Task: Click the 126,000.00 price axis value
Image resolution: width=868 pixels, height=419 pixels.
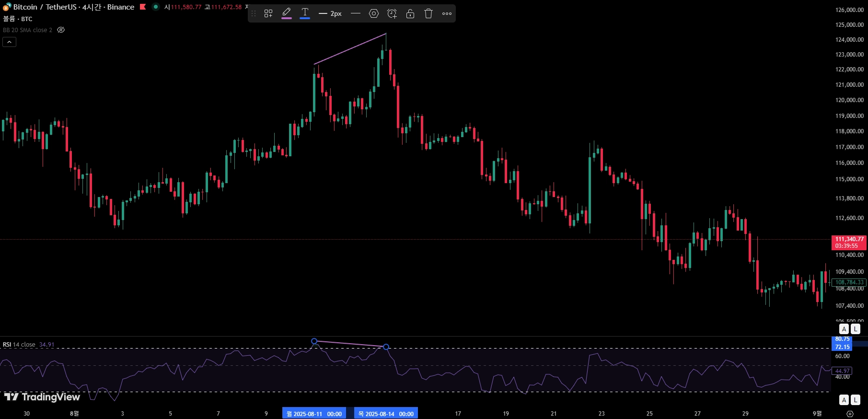Action: [x=849, y=10]
